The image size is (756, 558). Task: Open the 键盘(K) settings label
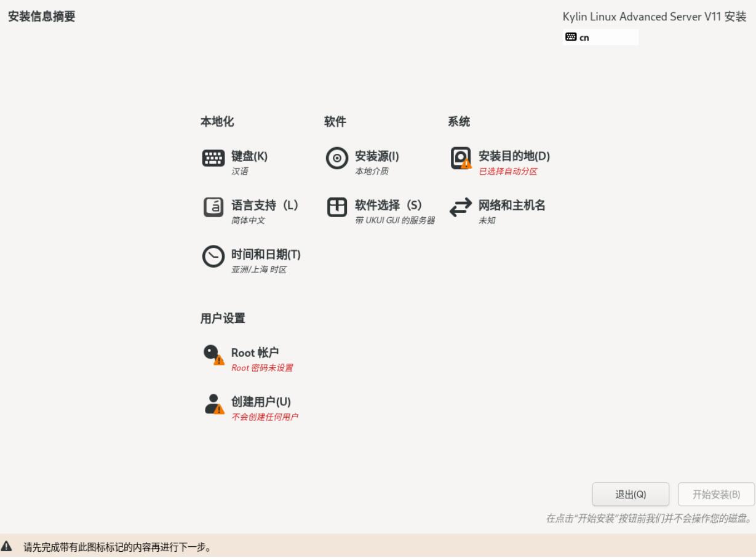(x=249, y=156)
